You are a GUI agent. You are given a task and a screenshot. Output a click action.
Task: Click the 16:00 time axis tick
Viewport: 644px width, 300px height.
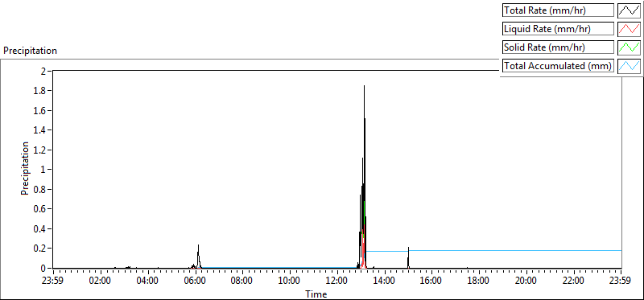coord(431,282)
